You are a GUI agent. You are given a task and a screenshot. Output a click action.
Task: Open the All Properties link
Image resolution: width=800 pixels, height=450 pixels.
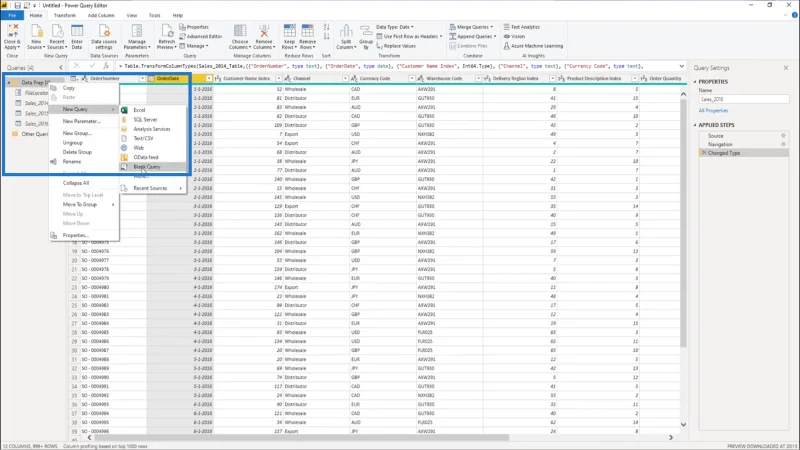point(713,111)
